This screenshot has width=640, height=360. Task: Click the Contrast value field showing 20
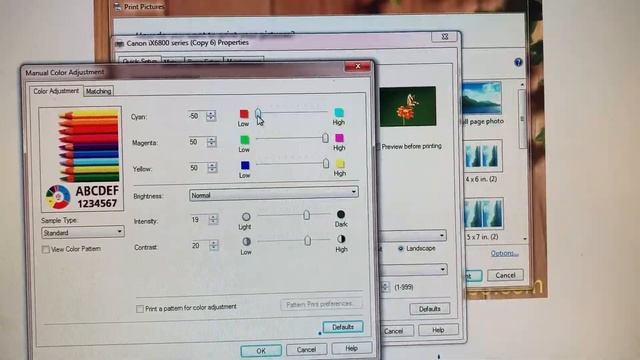tap(199, 245)
